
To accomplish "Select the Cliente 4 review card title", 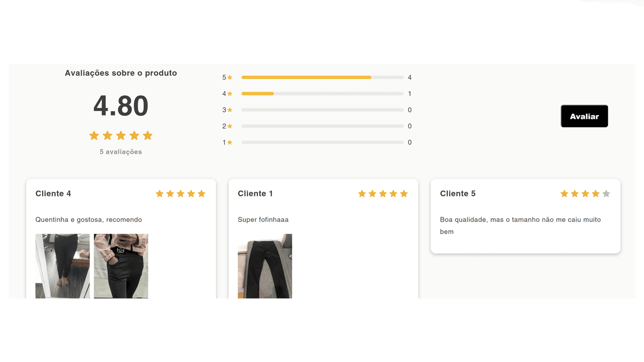I will tap(53, 193).
